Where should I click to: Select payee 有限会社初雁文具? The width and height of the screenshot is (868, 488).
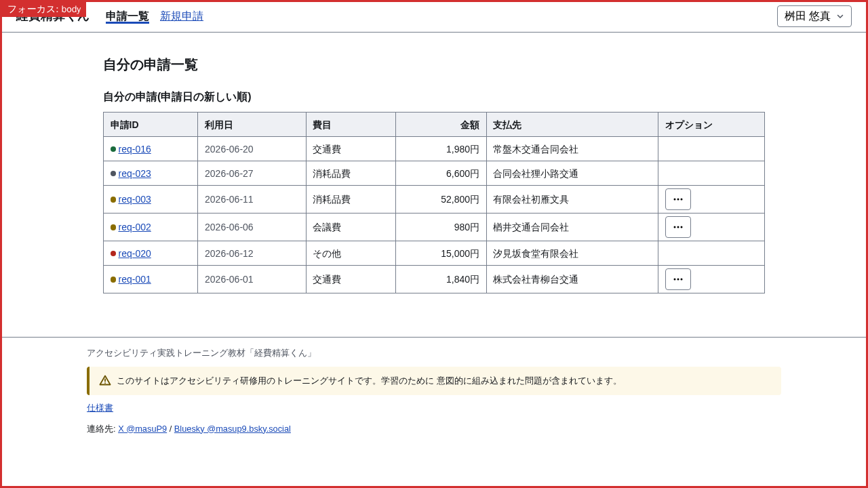pos(572,199)
